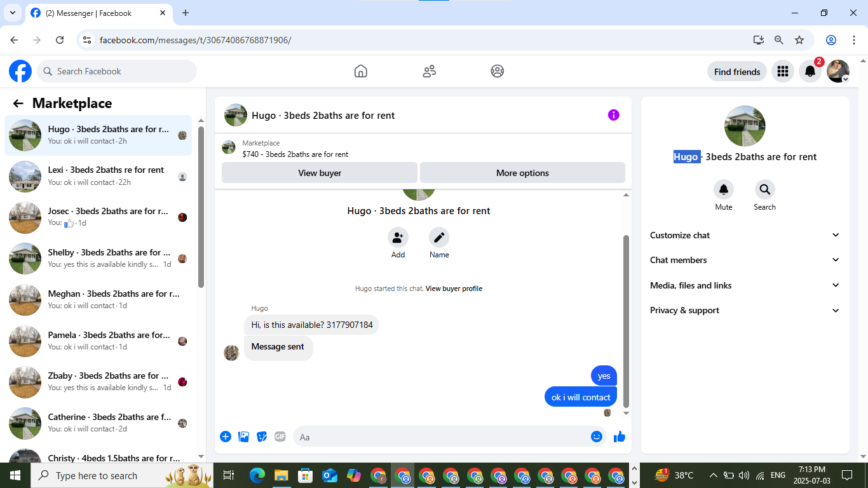
Task: View site information icon in address bar
Action: pyautogui.click(x=88, y=40)
